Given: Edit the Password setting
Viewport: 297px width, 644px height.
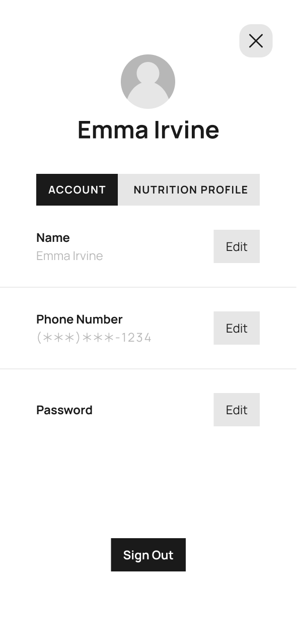Looking at the screenshot, I should 237,410.
